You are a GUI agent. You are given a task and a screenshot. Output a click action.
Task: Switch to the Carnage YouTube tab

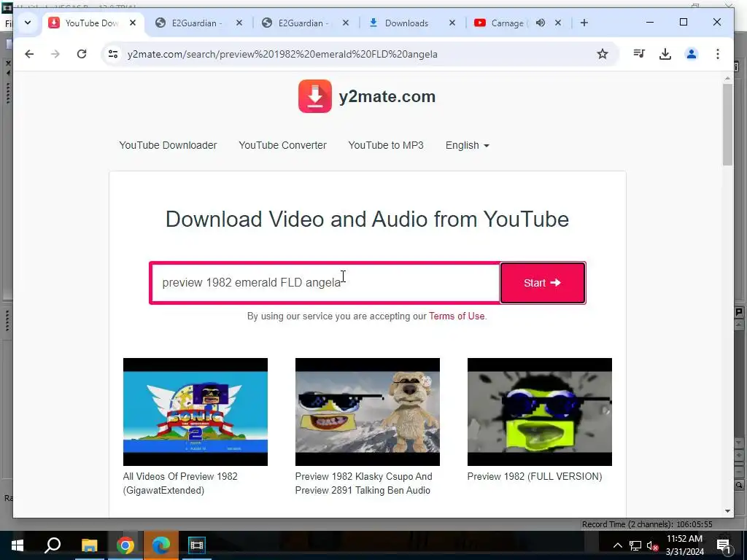point(500,23)
